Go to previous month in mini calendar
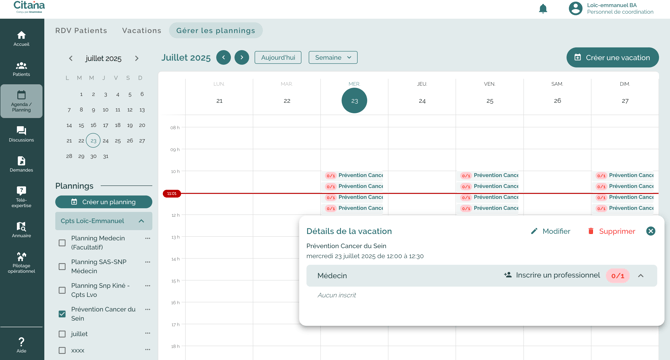The height and width of the screenshot is (360, 670). click(x=71, y=58)
